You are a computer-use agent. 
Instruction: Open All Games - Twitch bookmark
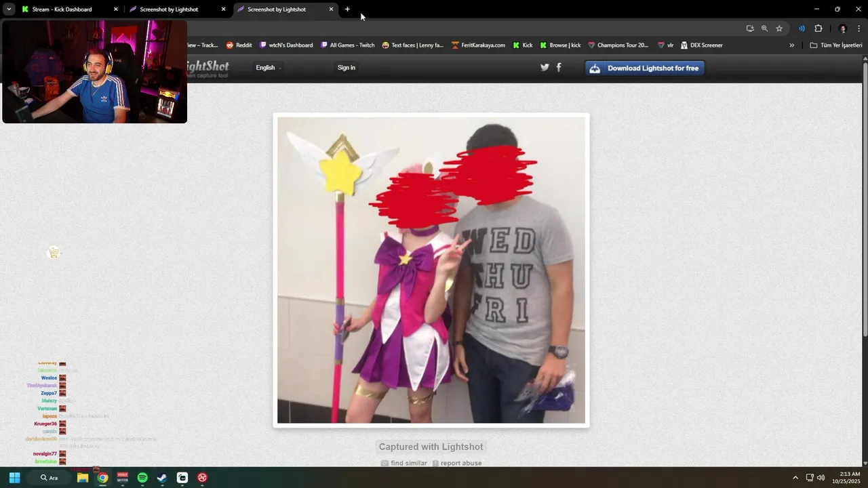(x=347, y=45)
